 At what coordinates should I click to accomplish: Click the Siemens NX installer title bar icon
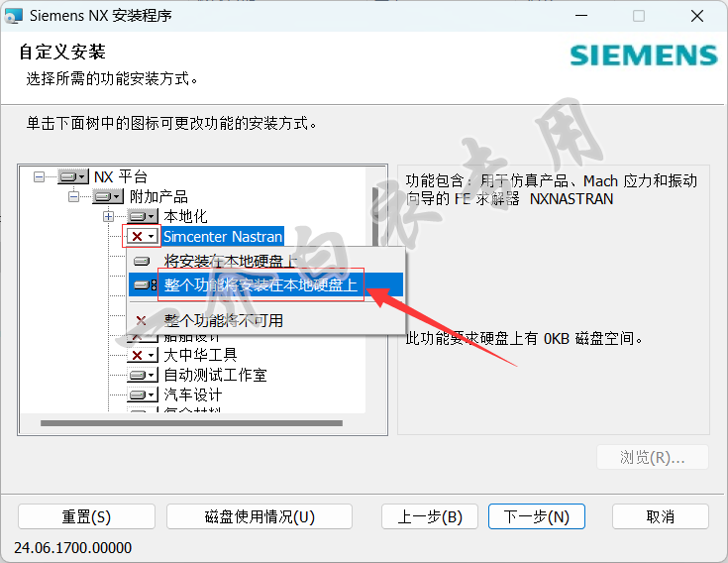[14, 16]
